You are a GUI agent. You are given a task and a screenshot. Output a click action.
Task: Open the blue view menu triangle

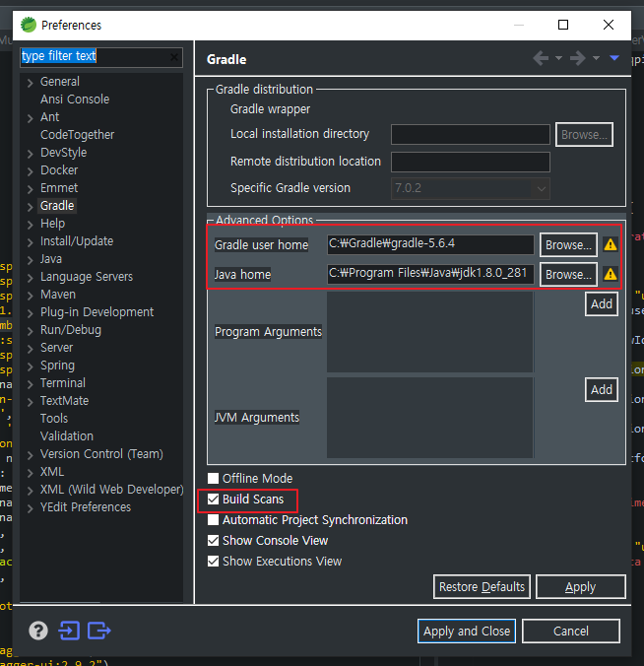(614, 58)
